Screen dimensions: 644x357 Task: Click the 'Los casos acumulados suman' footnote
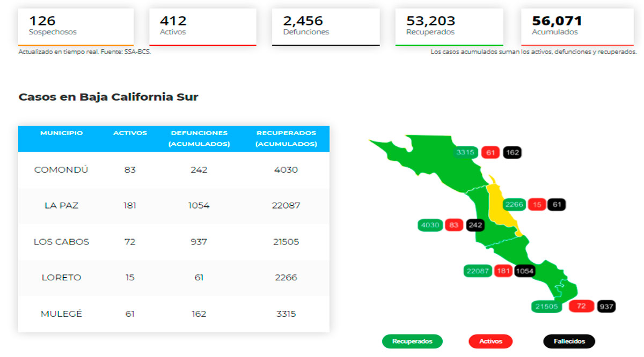point(533,52)
